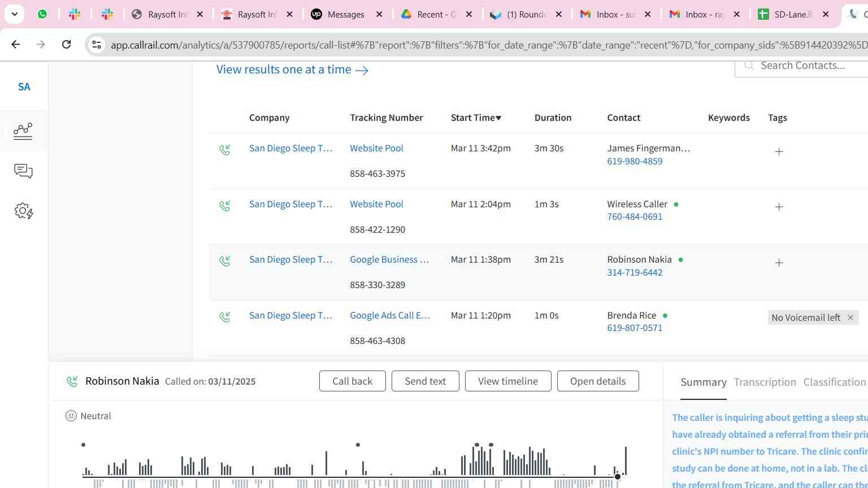Click the browser address bar URL

tap(489, 45)
